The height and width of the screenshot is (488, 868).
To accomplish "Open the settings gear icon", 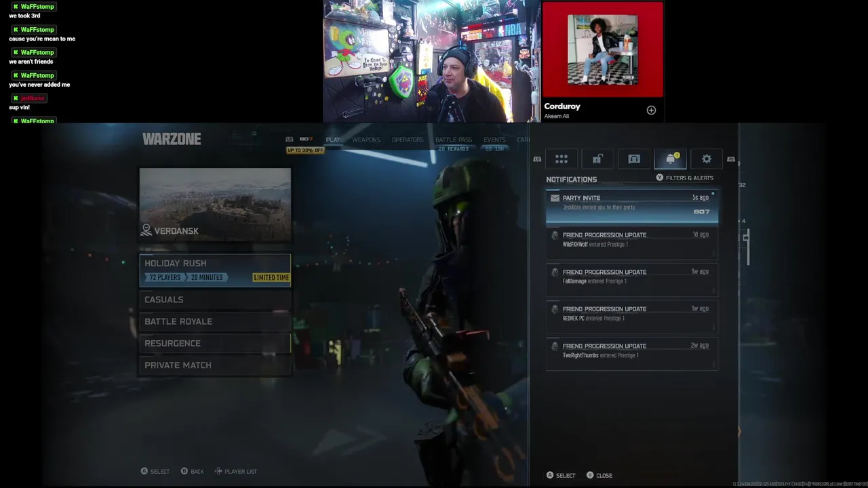I will pyautogui.click(x=707, y=159).
